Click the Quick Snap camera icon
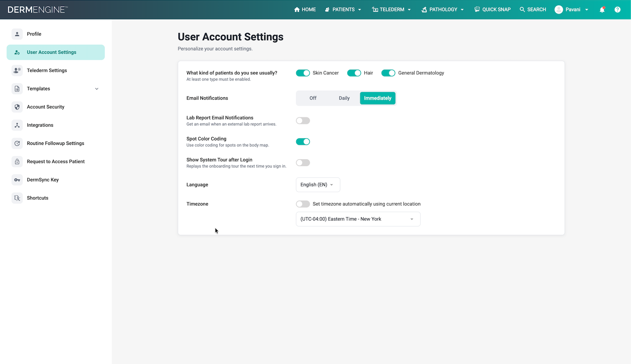631x364 pixels. (477, 9)
